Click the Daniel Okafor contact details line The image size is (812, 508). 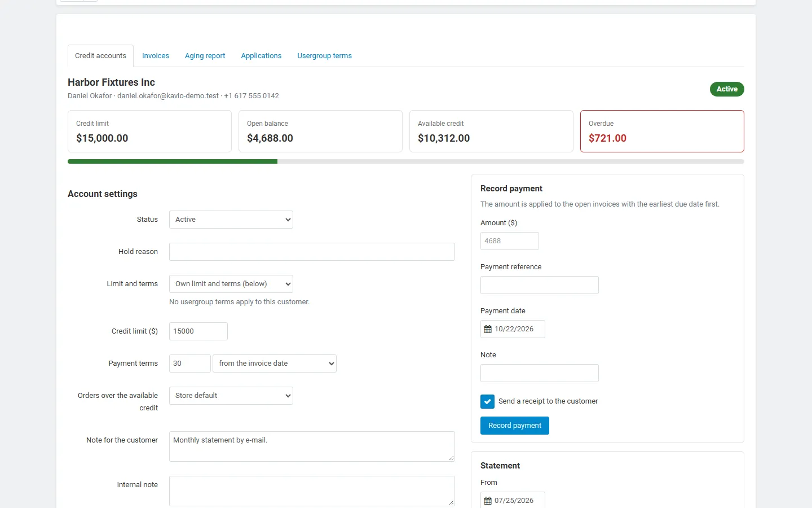tap(173, 96)
